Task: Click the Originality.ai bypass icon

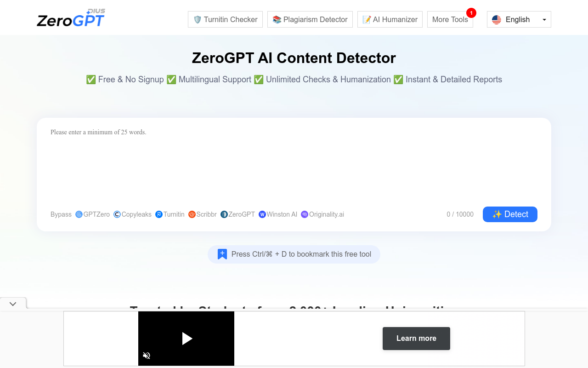Action: click(305, 214)
